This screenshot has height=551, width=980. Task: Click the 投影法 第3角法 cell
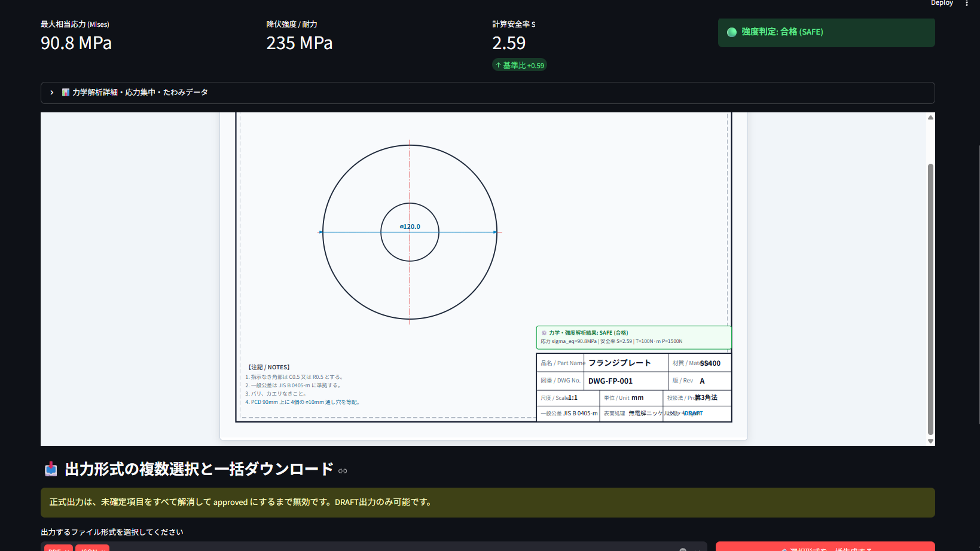tap(697, 397)
